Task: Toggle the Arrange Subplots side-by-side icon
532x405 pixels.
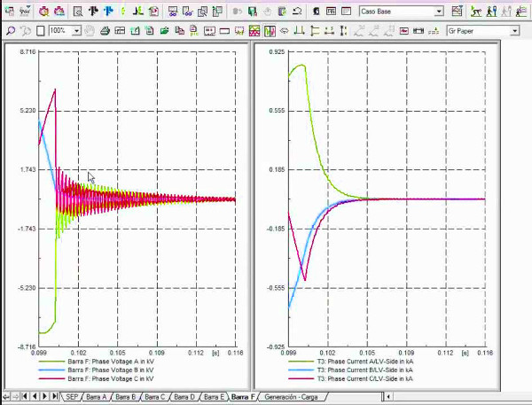Action: coord(270,31)
